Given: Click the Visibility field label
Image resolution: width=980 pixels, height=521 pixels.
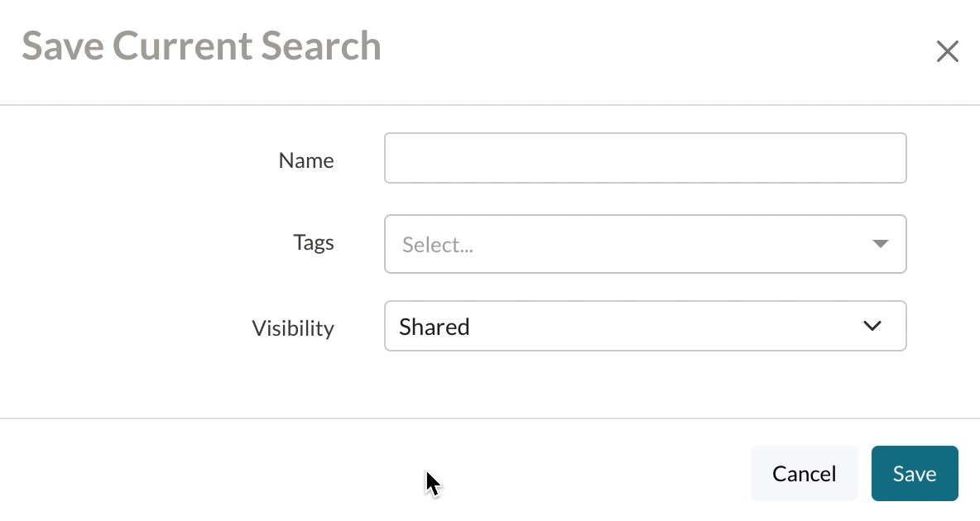Looking at the screenshot, I should pyautogui.click(x=293, y=328).
